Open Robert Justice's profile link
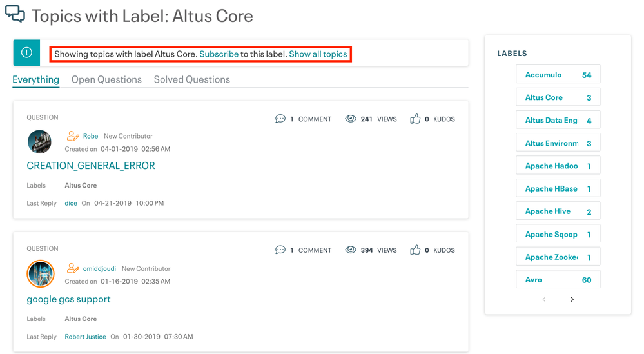This screenshot has width=644, height=354. pos(85,337)
